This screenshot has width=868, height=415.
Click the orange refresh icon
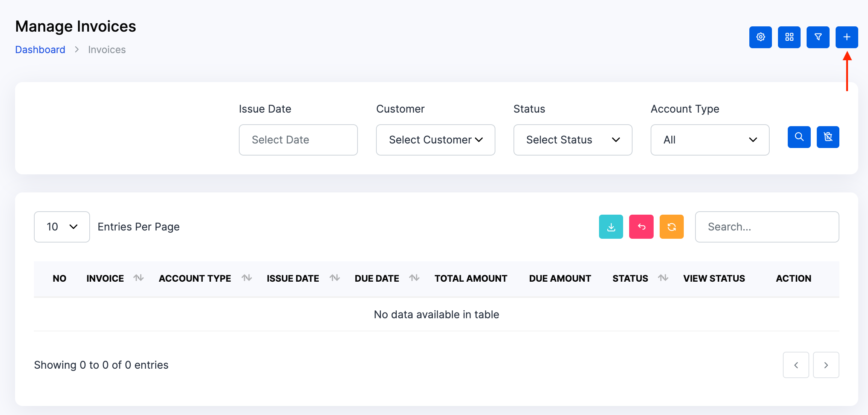click(671, 227)
